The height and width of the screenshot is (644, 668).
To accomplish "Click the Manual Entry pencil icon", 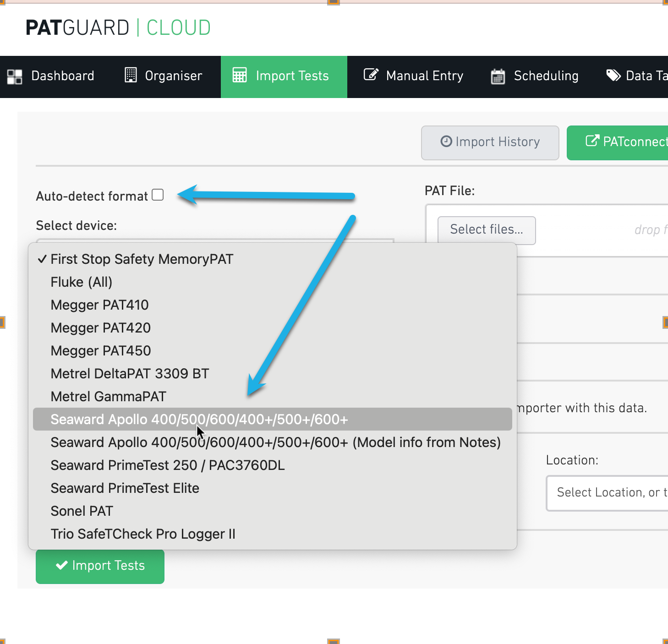I will point(371,74).
